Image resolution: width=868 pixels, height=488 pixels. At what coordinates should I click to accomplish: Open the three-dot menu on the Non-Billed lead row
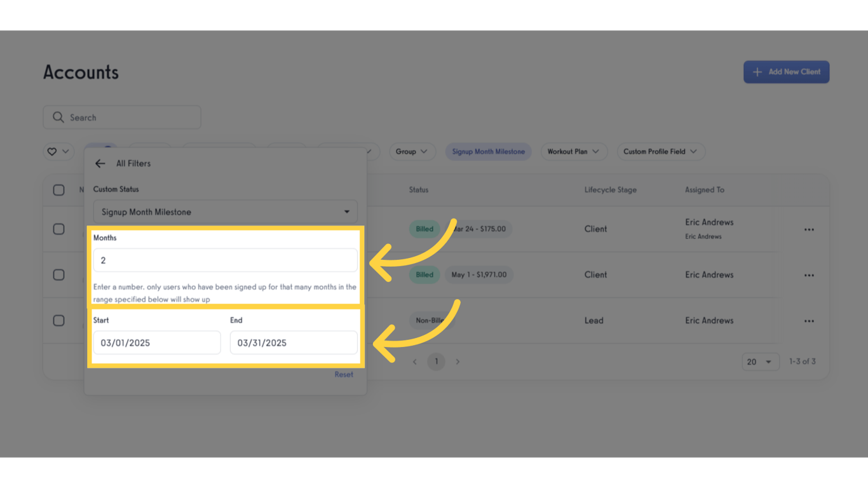click(809, 320)
